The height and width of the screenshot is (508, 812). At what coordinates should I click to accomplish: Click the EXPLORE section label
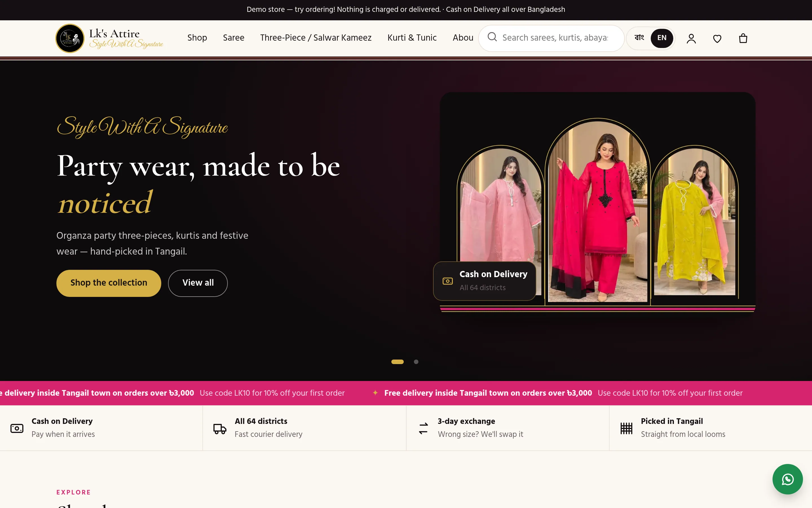tap(74, 492)
